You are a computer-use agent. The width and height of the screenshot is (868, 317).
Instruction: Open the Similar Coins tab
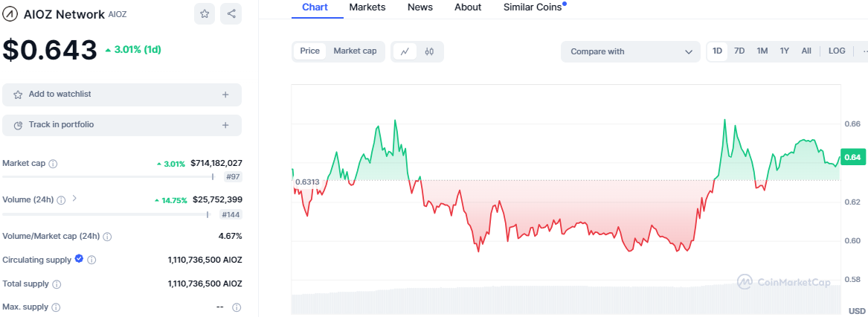[x=533, y=7]
